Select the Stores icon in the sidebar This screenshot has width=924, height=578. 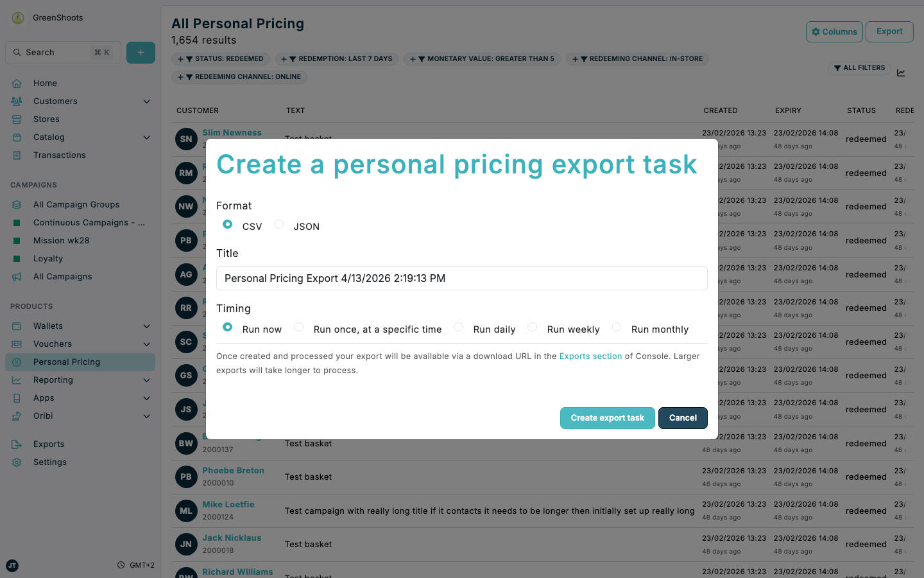coord(17,119)
